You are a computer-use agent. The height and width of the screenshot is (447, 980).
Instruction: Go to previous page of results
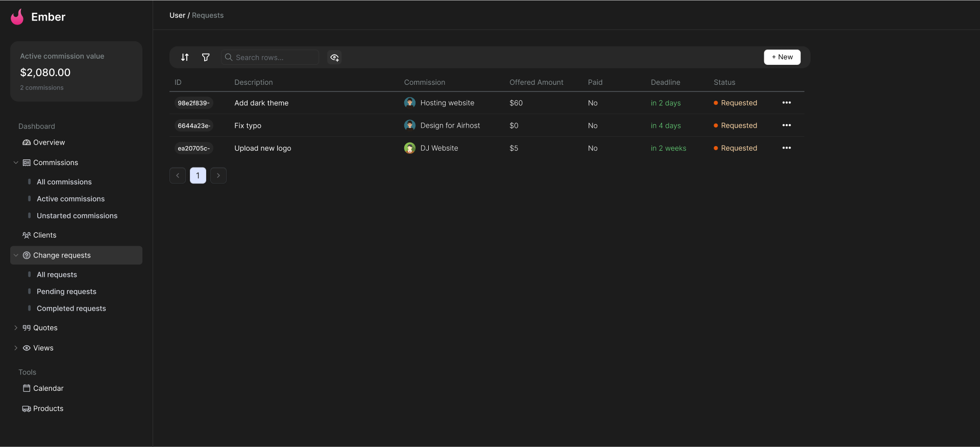point(178,175)
